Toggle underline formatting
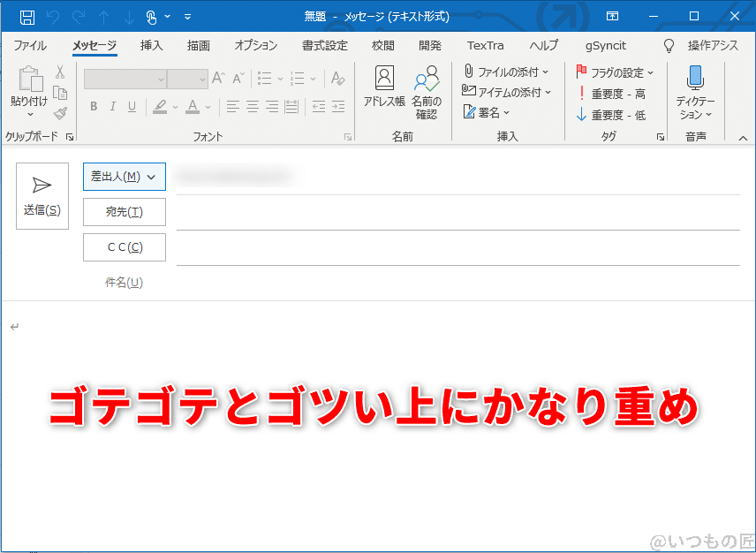756x553 pixels. tap(131, 106)
